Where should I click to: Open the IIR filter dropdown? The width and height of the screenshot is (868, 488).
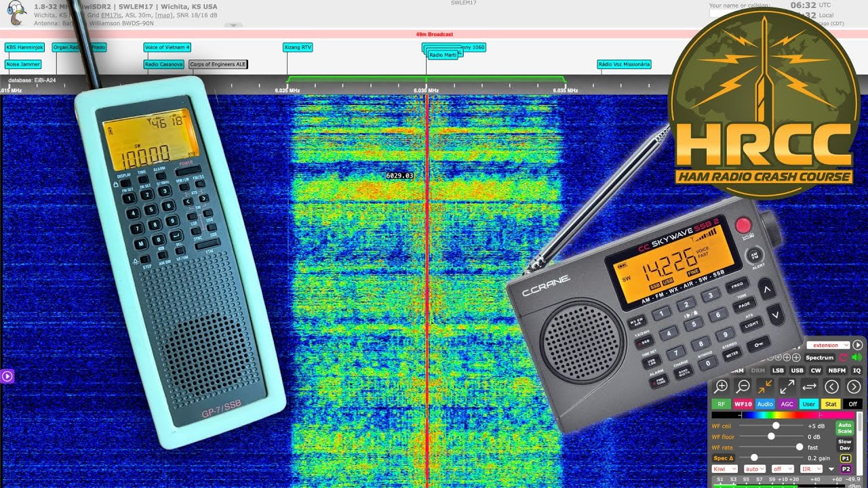click(811, 468)
